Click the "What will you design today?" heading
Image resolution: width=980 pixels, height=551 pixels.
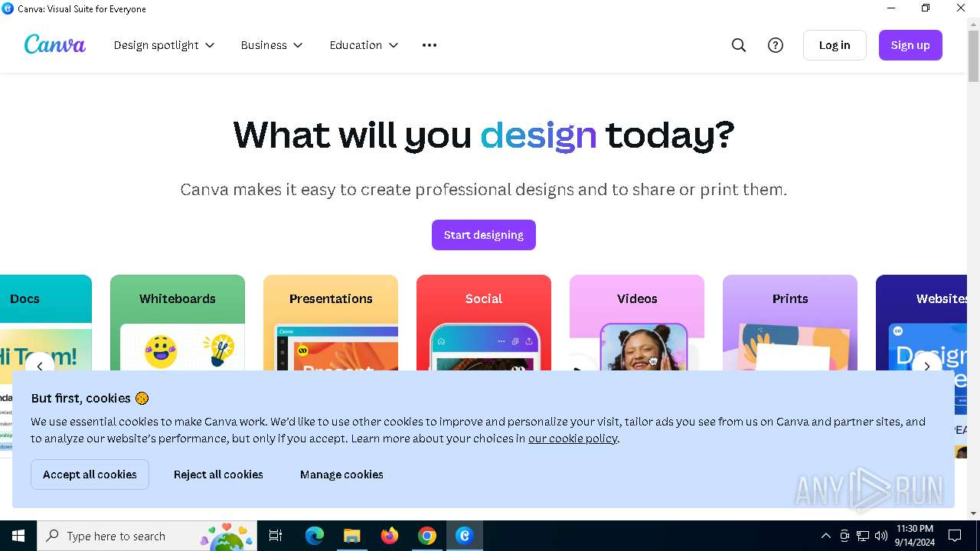tap(484, 135)
